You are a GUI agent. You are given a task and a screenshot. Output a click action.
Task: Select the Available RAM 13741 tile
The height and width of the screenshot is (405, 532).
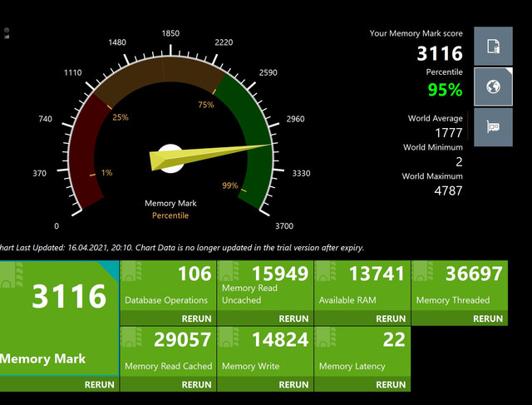point(362,285)
